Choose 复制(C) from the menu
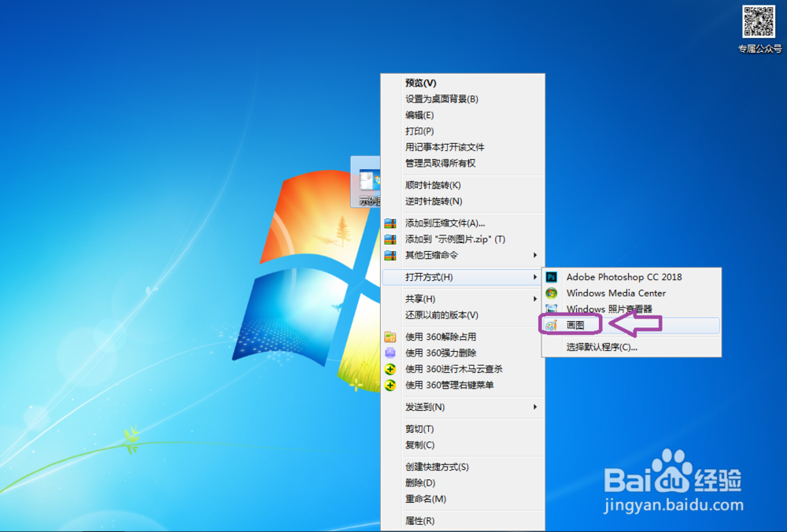The image size is (787, 532). coord(462,445)
